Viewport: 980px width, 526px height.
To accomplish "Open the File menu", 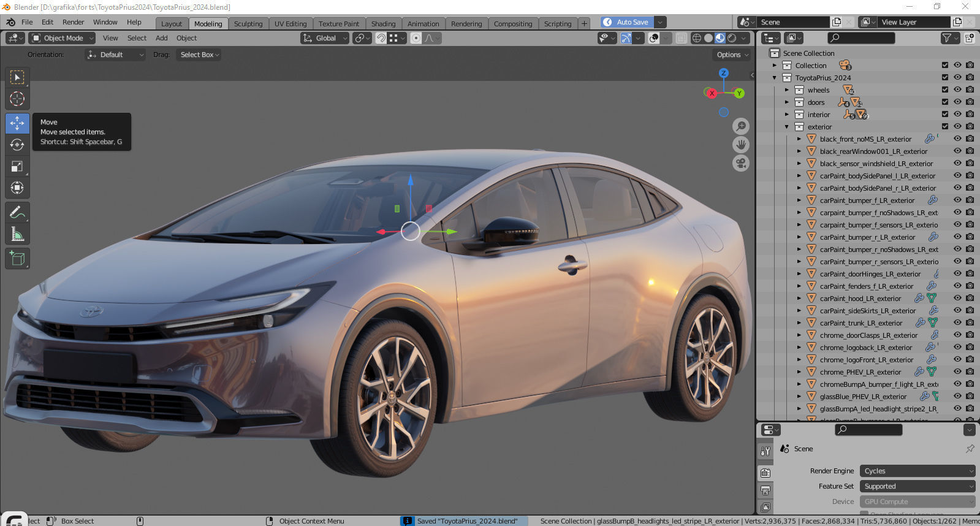I will tap(27, 22).
